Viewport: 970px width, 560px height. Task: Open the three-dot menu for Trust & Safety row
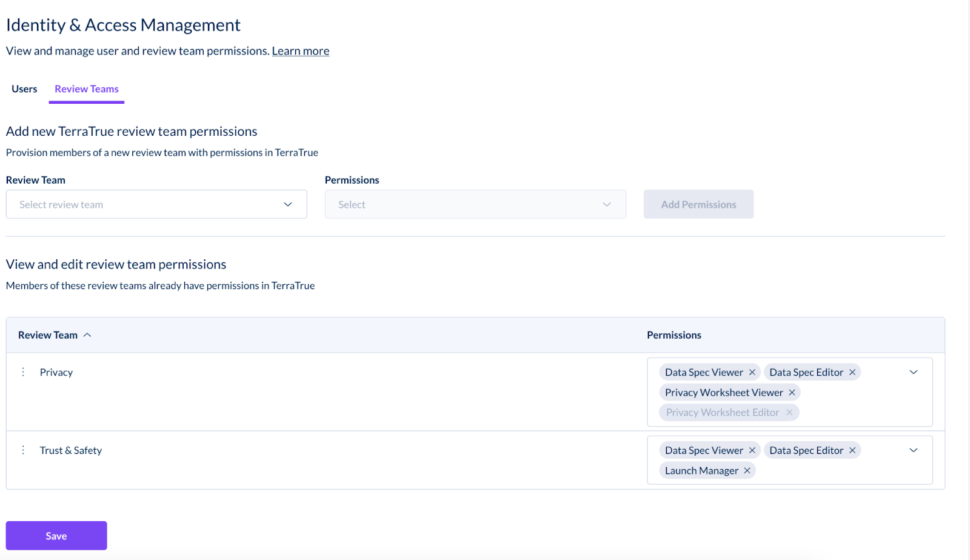(23, 450)
